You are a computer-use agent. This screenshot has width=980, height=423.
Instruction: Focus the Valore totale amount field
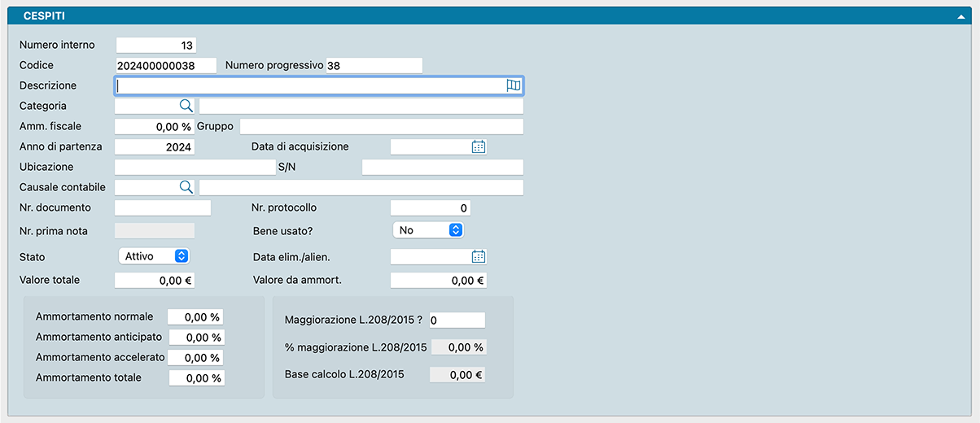155,281
